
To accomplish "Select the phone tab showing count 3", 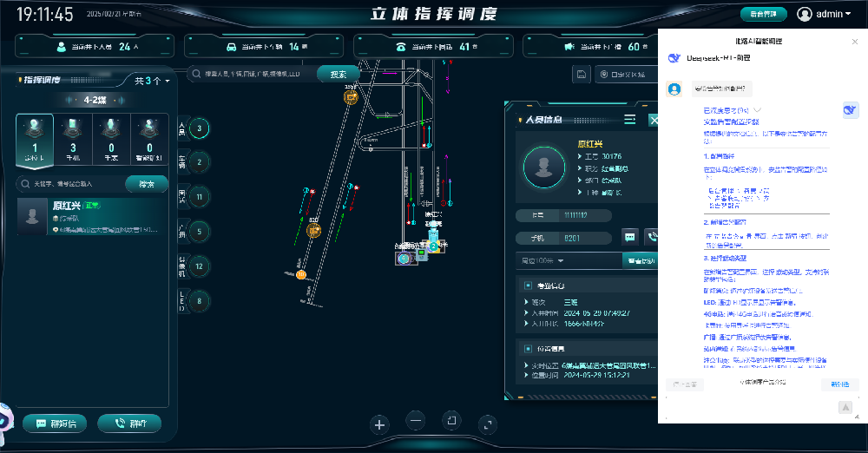I will (72, 141).
